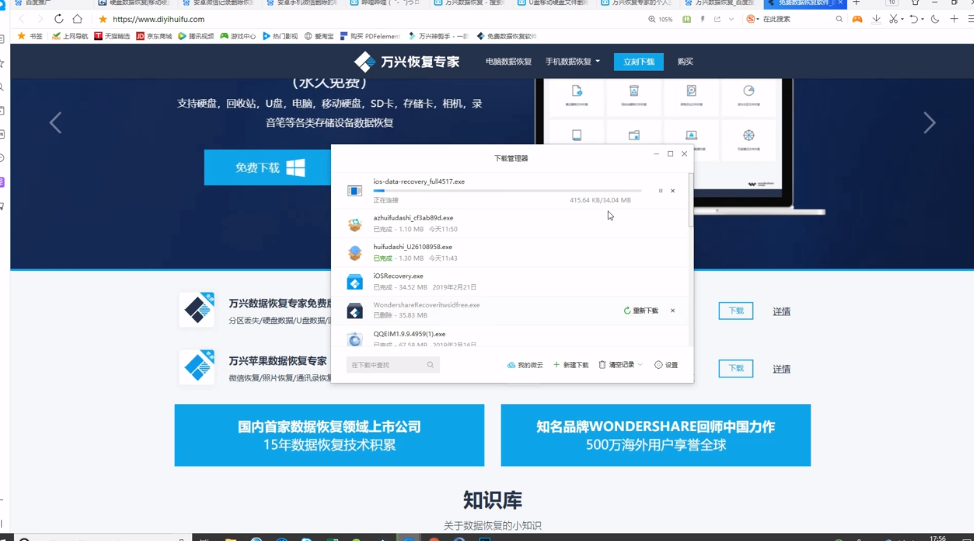The image size is (974, 541).
Task: Click the blue 立刻下载 nav button
Action: pyautogui.click(x=639, y=61)
